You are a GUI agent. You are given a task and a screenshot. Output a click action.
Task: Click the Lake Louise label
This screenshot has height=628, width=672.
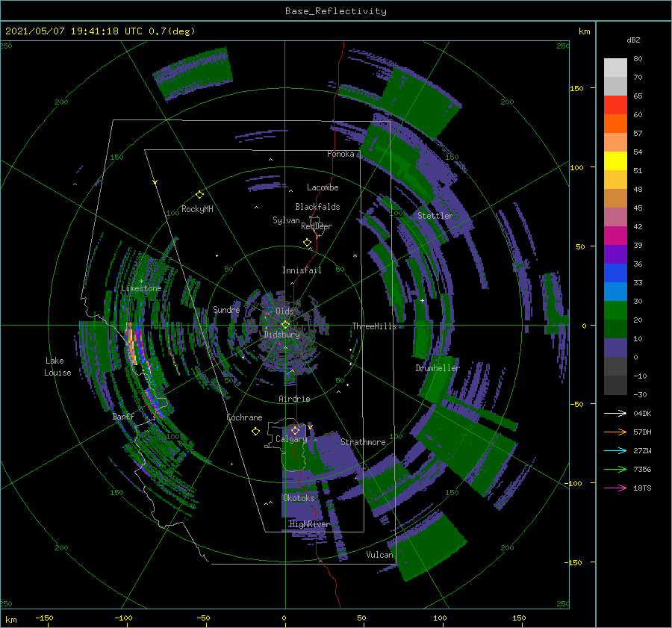click(57, 367)
